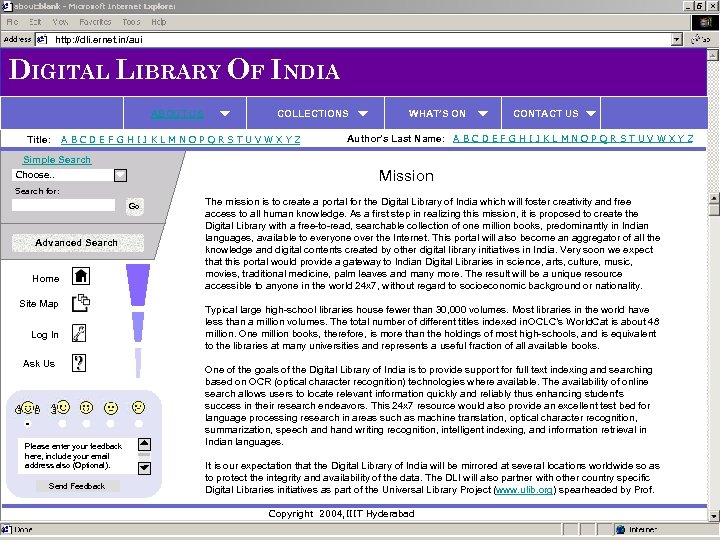
Task: Click the Go search button
Action: click(x=134, y=206)
